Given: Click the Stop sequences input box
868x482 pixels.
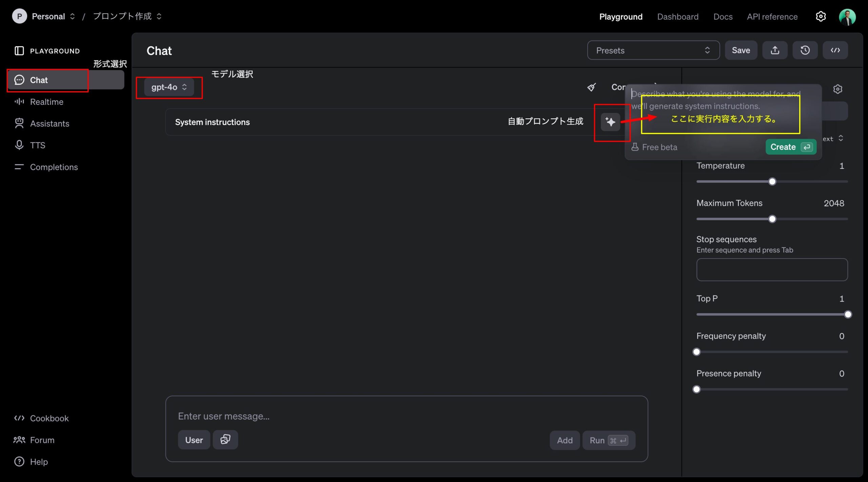Looking at the screenshot, I should pos(772,269).
